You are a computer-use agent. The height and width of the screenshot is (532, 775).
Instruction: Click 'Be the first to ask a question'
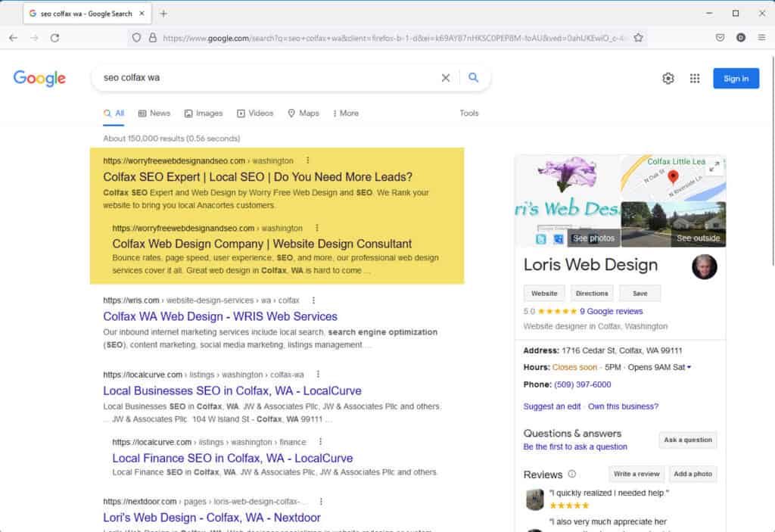click(575, 446)
